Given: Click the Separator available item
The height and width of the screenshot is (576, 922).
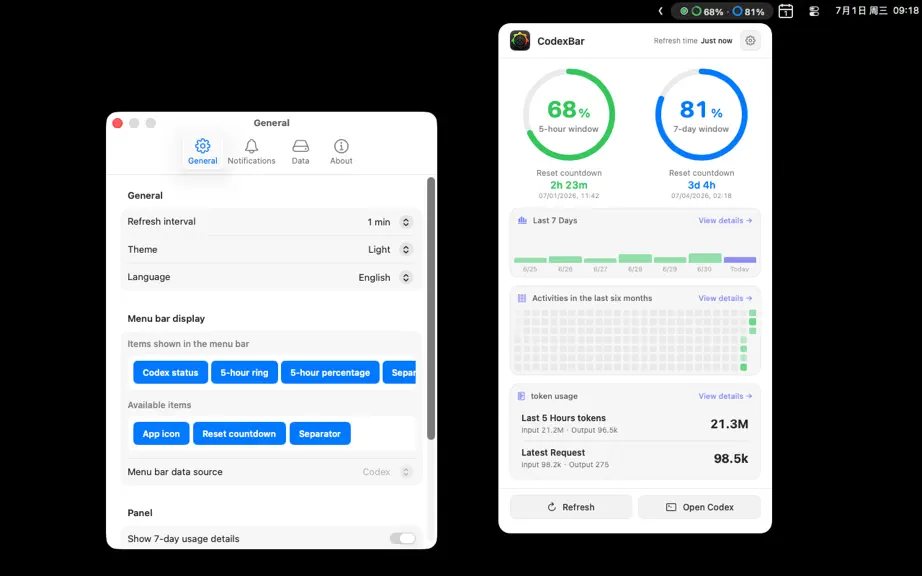Looking at the screenshot, I should 320,434.
